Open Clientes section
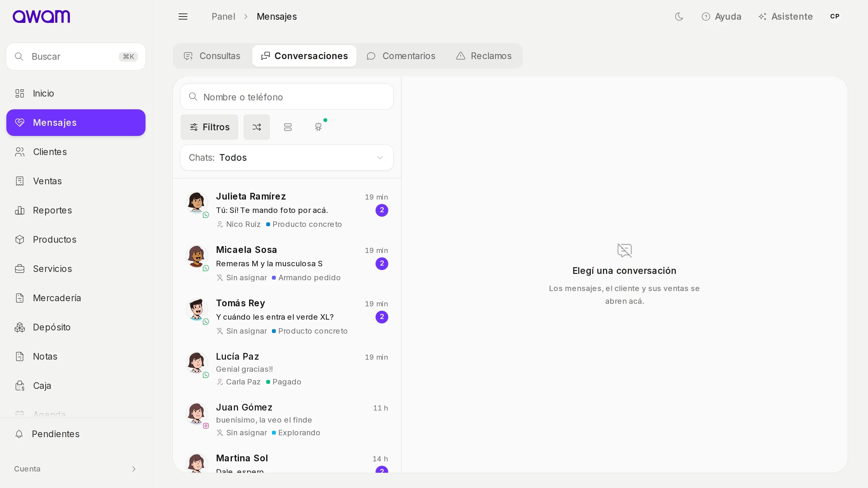 pyautogui.click(x=76, y=152)
